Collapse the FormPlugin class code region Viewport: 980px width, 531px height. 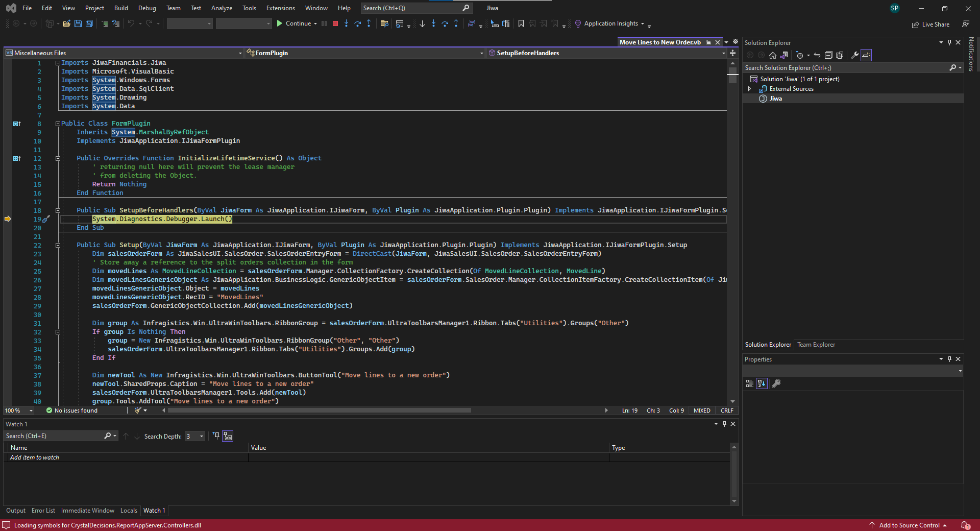[58, 124]
